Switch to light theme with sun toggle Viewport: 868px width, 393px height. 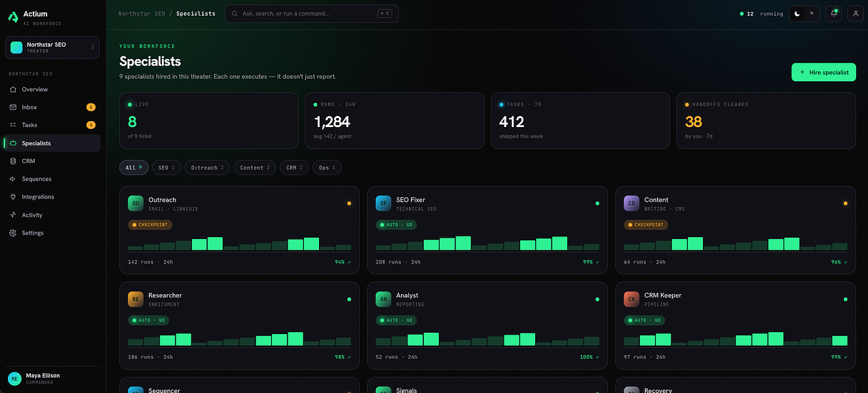coord(812,13)
